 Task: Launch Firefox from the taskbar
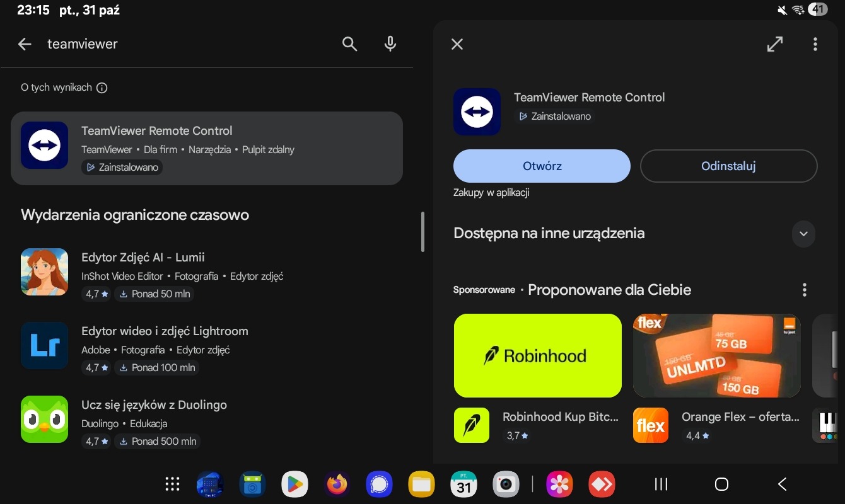pyautogui.click(x=337, y=484)
